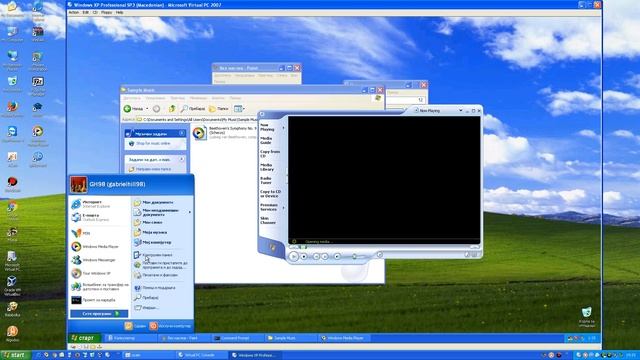Open Command Prompt entry in Start menu
This screenshot has width=640, height=360.
coord(99,300)
